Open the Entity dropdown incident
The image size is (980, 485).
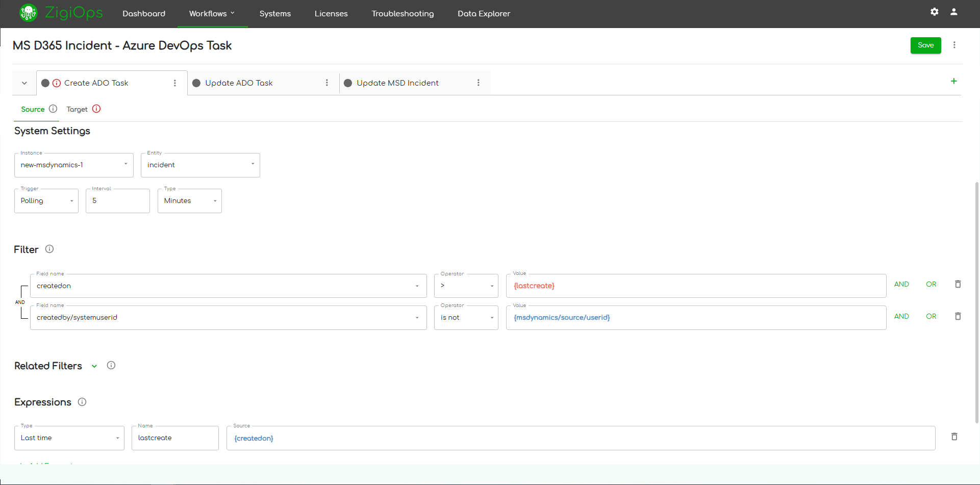coord(200,165)
